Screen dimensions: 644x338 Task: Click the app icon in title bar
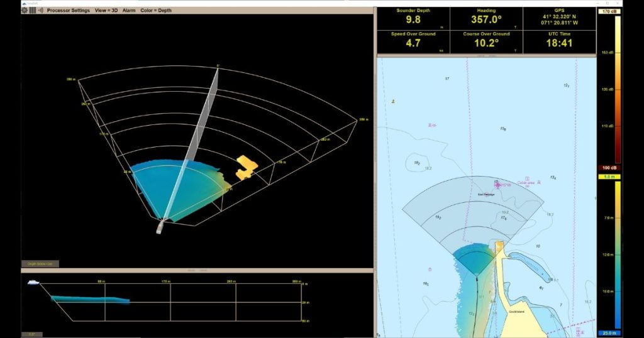point(24,3)
